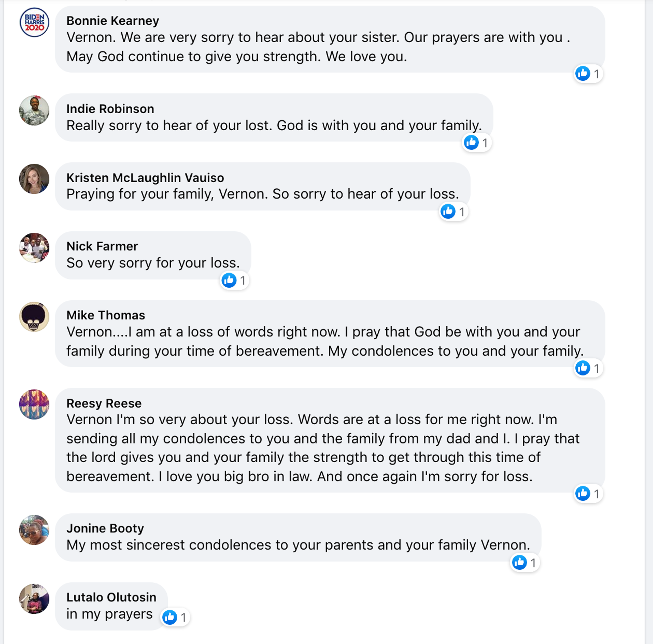Open Nick Farmer's profile picture
This screenshot has width=653, height=644.
[34, 248]
